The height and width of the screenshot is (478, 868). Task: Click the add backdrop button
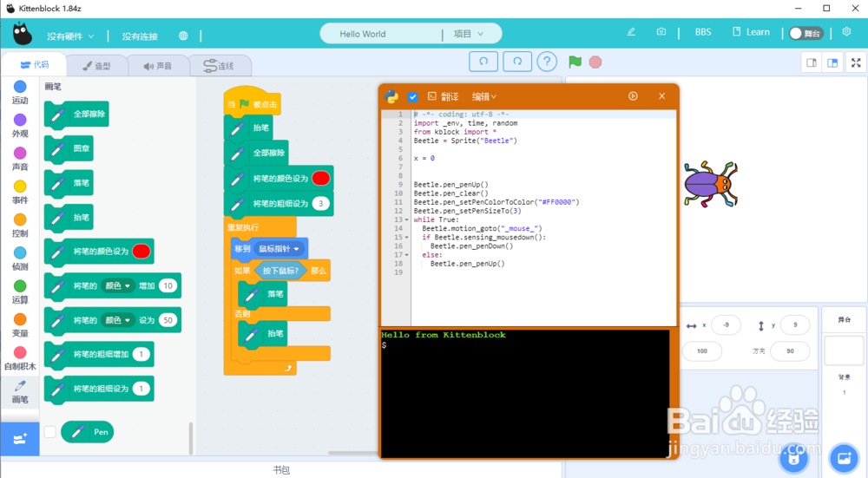coord(844,458)
